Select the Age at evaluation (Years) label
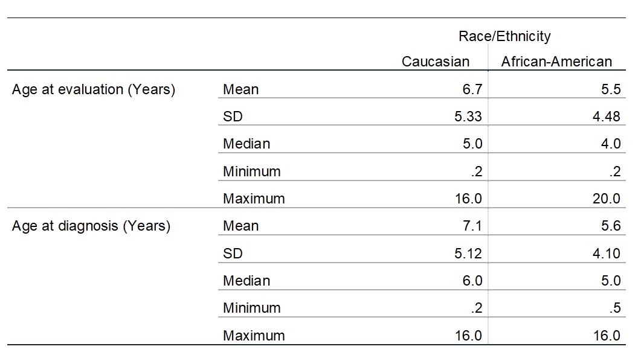The height and width of the screenshot is (361, 644). click(94, 89)
